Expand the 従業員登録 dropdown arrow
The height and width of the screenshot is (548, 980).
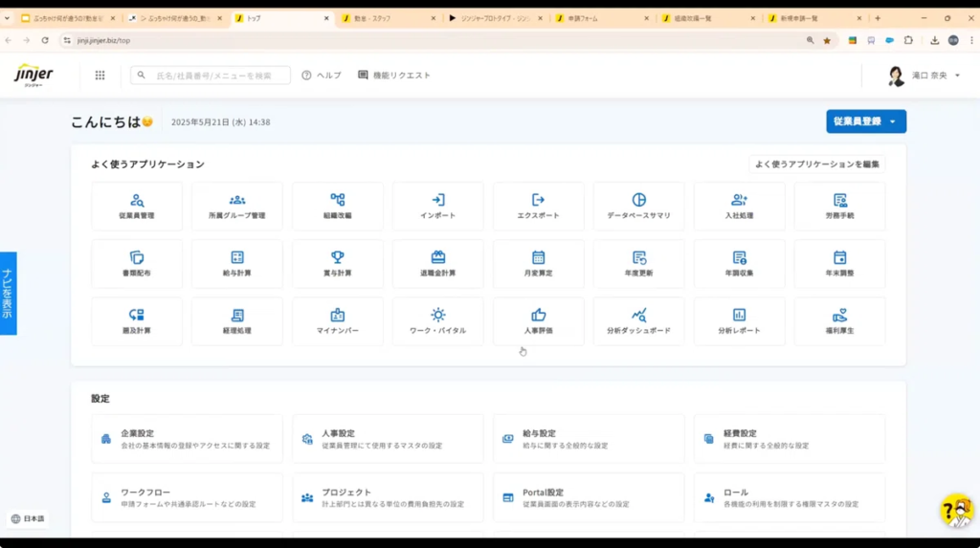point(893,121)
